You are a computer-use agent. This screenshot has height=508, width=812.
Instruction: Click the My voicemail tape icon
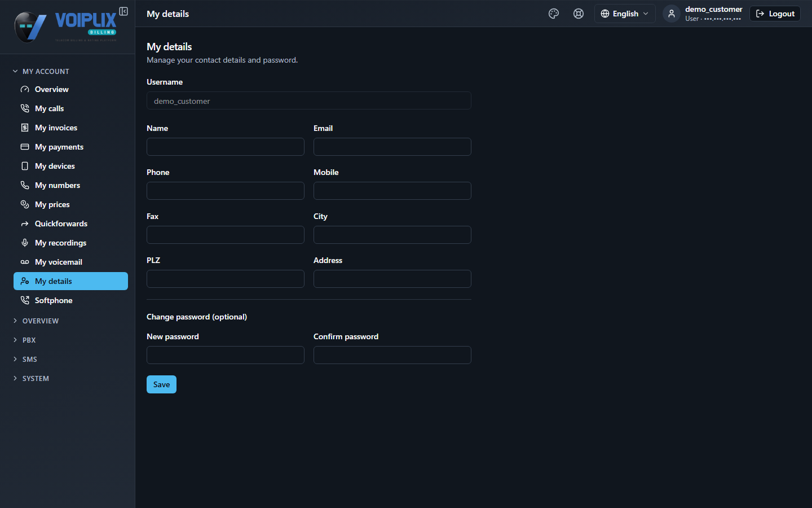click(x=25, y=262)
